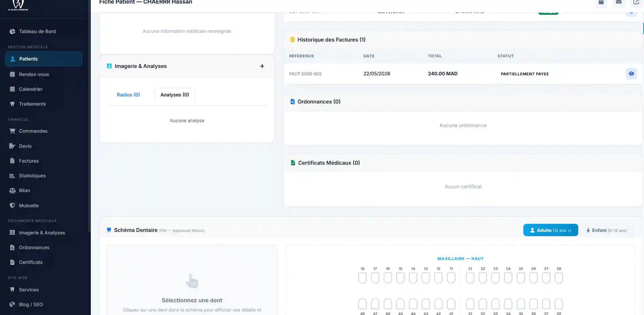Click the envelope icon in the top header
The image size is (644, 315).
619,2
